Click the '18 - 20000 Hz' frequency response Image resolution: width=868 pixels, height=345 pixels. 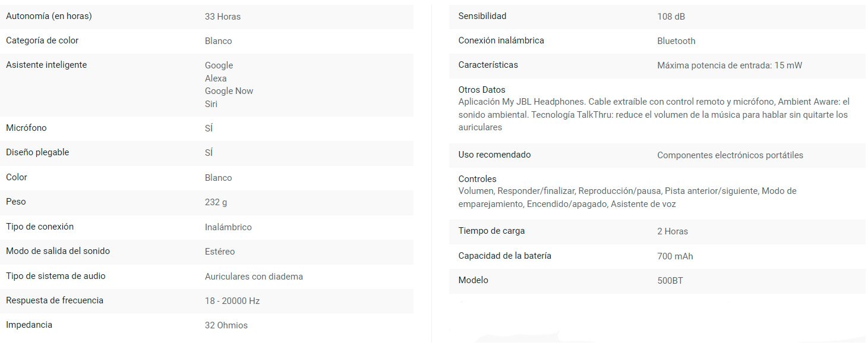(232, 301)
